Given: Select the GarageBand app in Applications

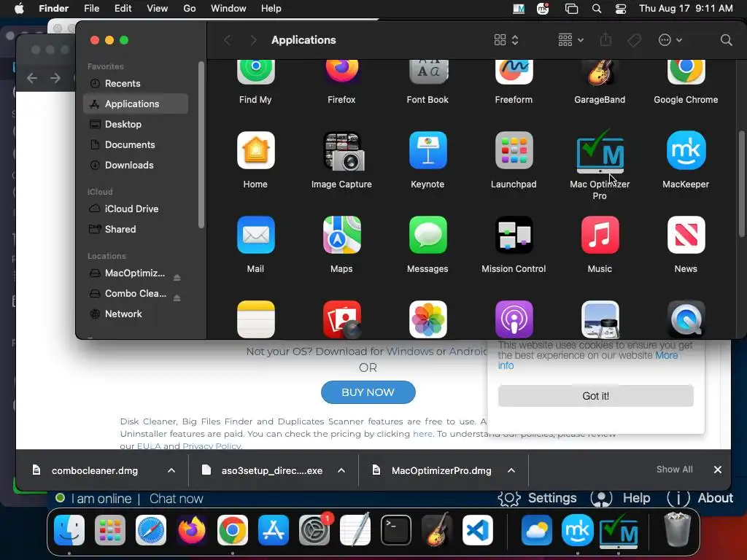Looking at the screenshot, I should (600, 73).
